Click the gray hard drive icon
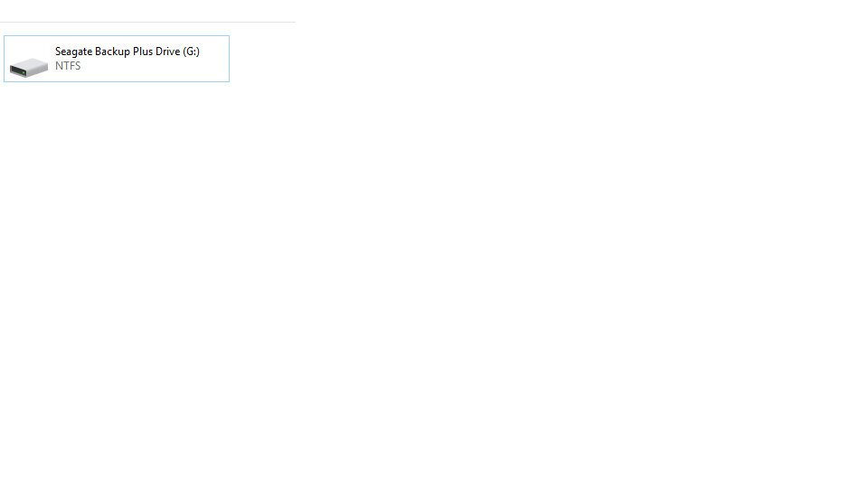The image size is (868, 488). [29, 67]
